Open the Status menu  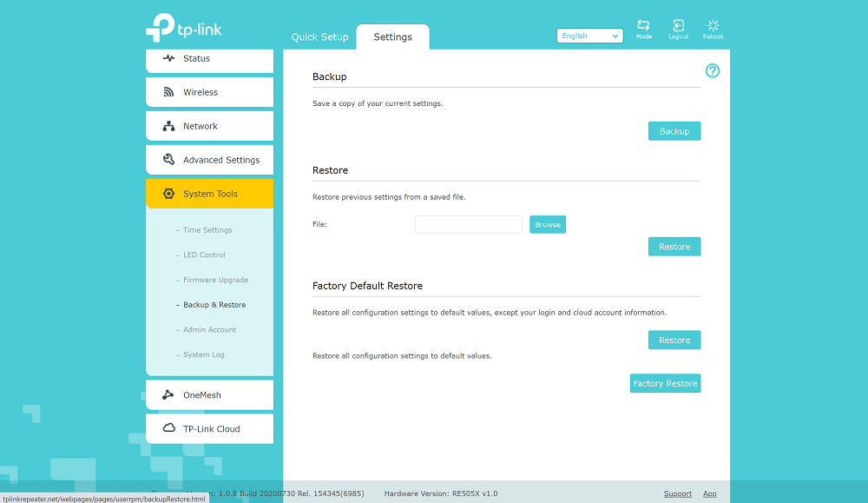pos(209,60)
